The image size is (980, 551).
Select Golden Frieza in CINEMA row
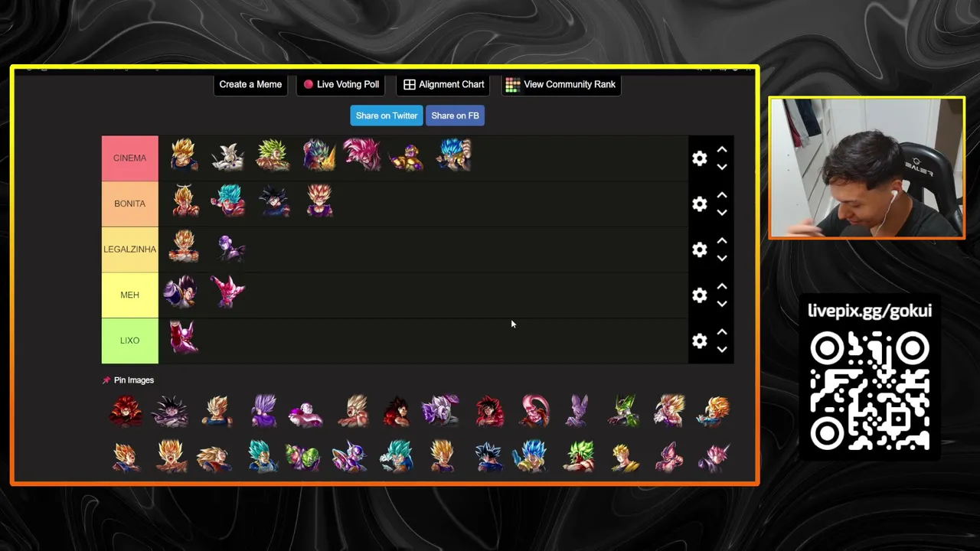point(408,157)
